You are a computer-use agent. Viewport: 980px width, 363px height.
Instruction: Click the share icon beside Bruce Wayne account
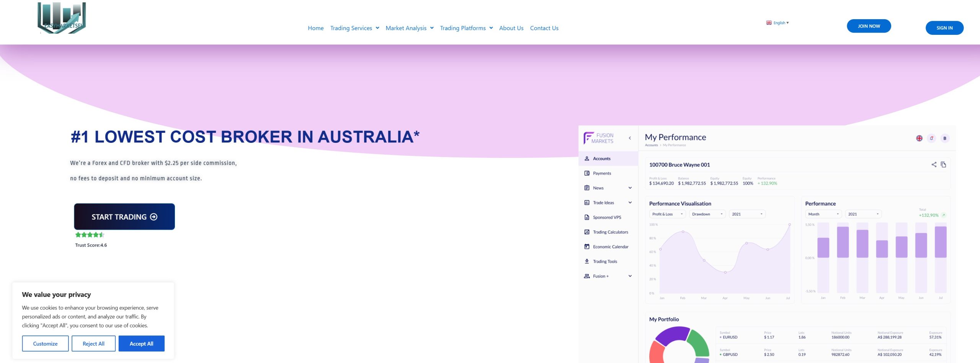click(x=934, y=165)
